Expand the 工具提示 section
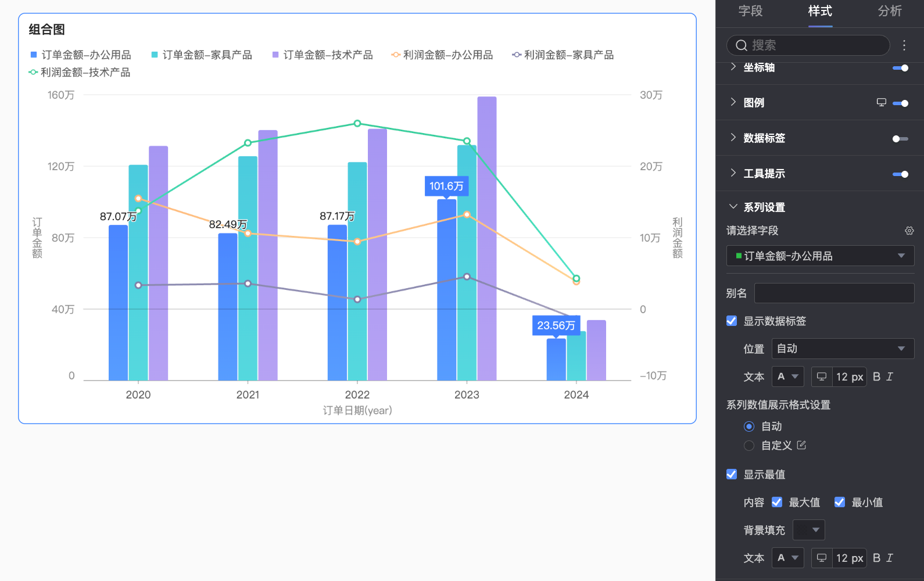 (x=733, y=173)
